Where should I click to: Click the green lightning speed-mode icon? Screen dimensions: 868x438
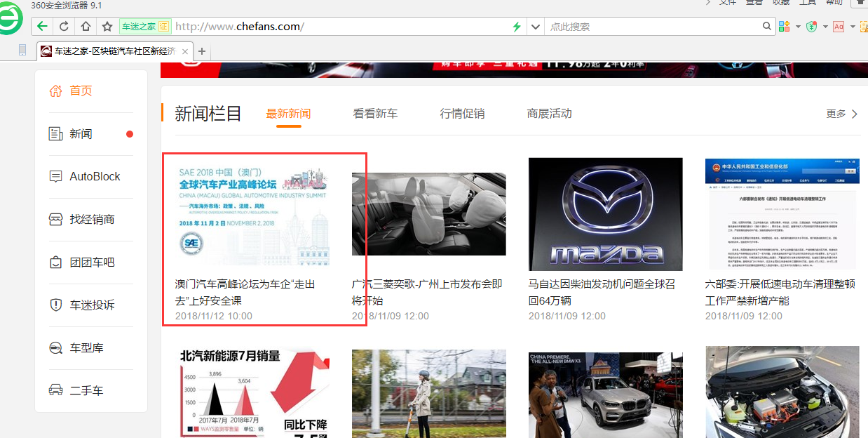coord(517,27)
